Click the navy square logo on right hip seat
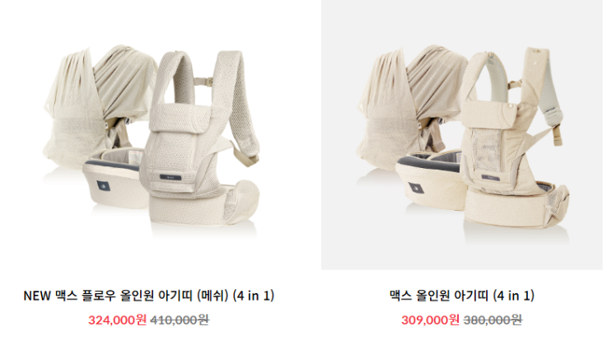Image resolution: width=612 pixels, height=364 pixels. pos(416,189)
